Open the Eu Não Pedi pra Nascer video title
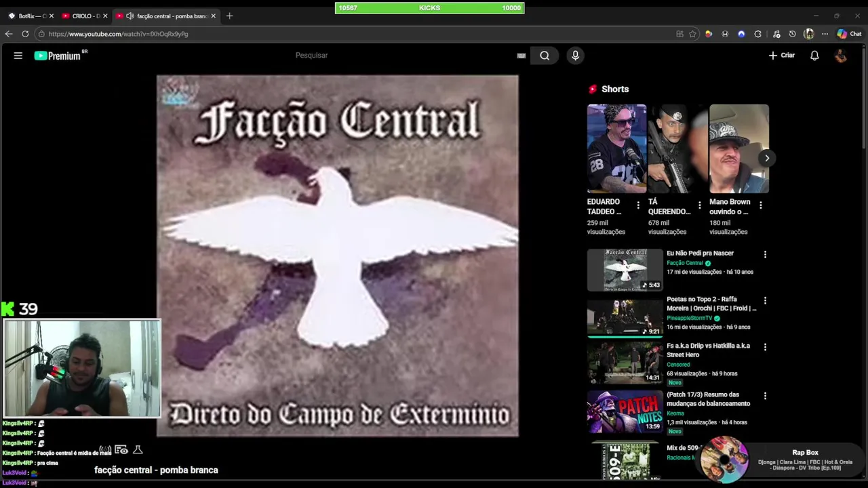 click(700, 253)
